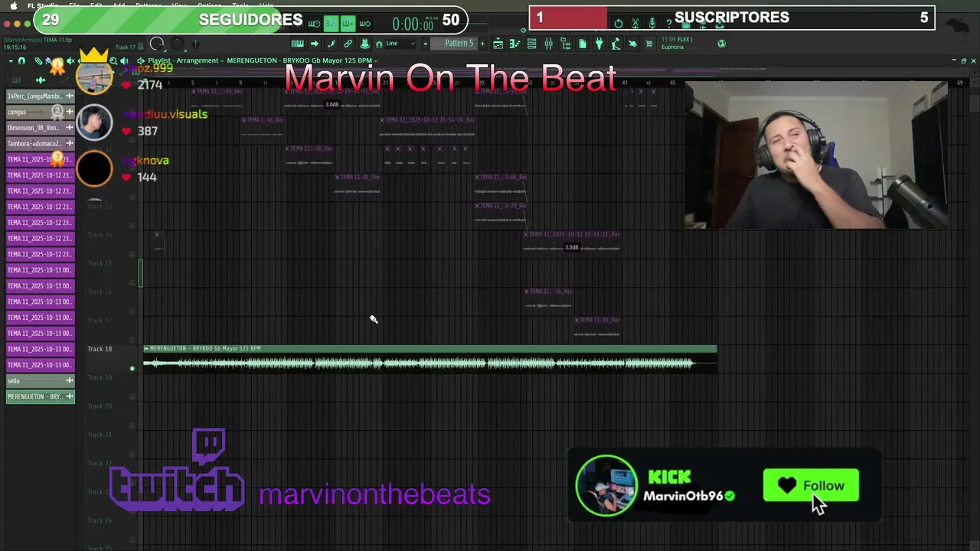
Task: Expand the MERENGUETON - BRY item plus
Action: pyautogui.click(x=69, y=396)
